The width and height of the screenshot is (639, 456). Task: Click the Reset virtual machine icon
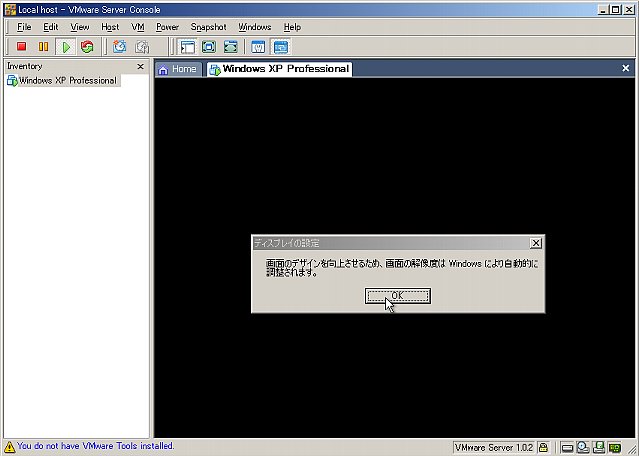(x=87, y=46)
